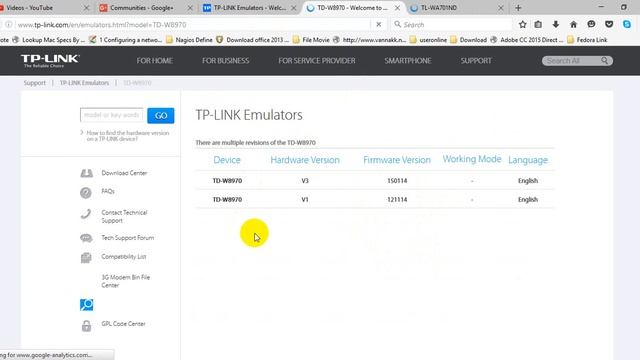The width and height of the screenshot is (640, 360).
Task: Go to the browser home icon
Action: click(x=573, y=24)
